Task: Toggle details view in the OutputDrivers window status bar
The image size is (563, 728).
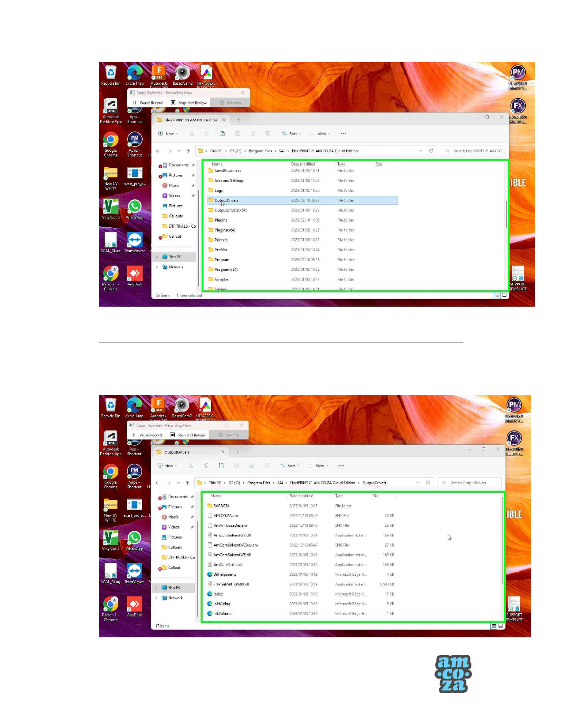Action: pyautogui.click(x=494, y=626)
